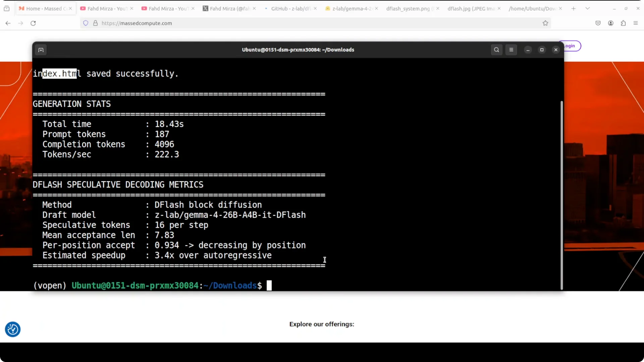Image resolution: width=644 pixels, height=362 pixels.
Task: Click the Prompt tokens value 187
Action: coord(162,134)
